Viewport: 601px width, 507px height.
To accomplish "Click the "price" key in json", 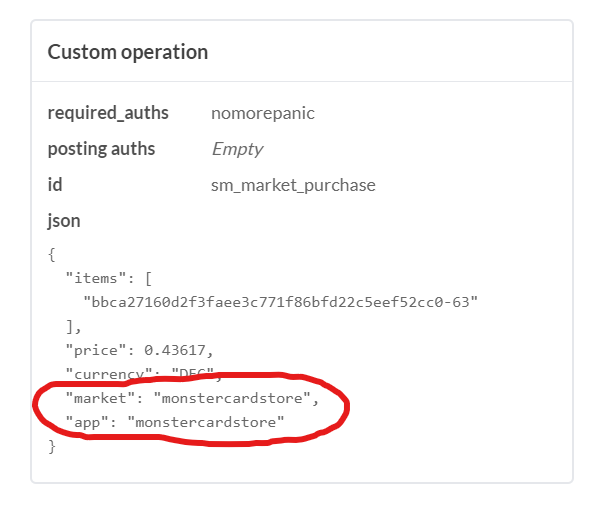I will (x=95, y=350).
